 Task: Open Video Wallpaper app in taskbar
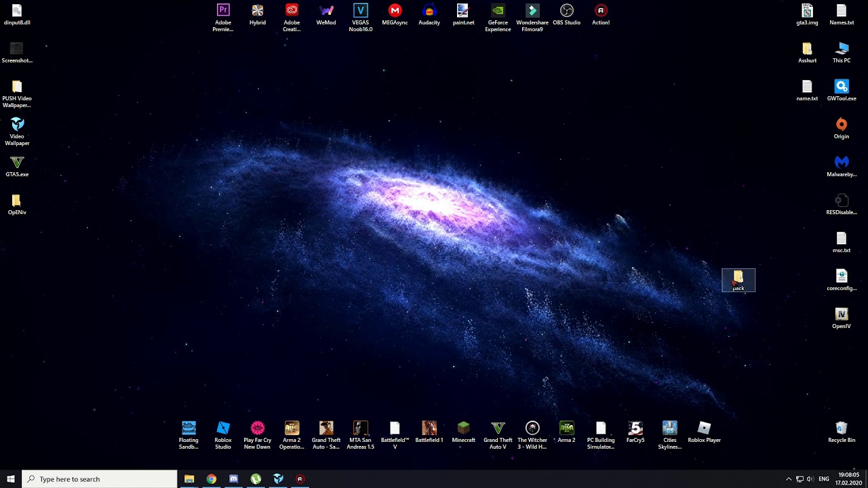pyautogui.click(x=278, y=479)
